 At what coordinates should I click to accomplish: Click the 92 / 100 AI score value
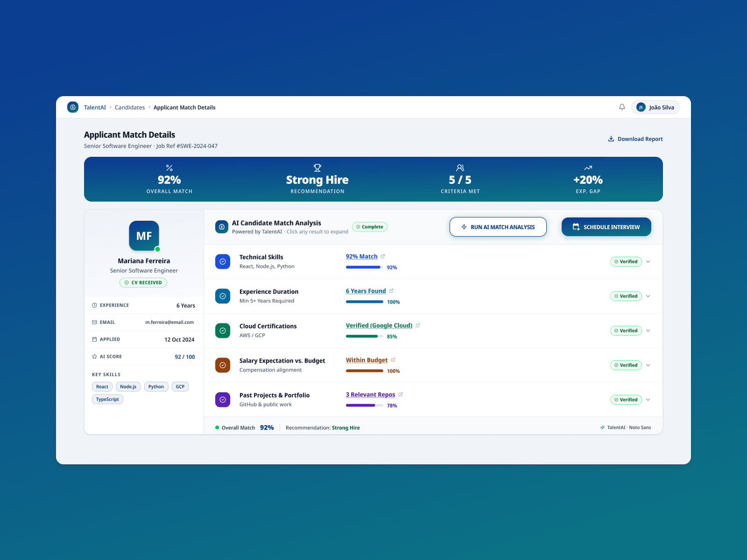[x=185, y=357]
